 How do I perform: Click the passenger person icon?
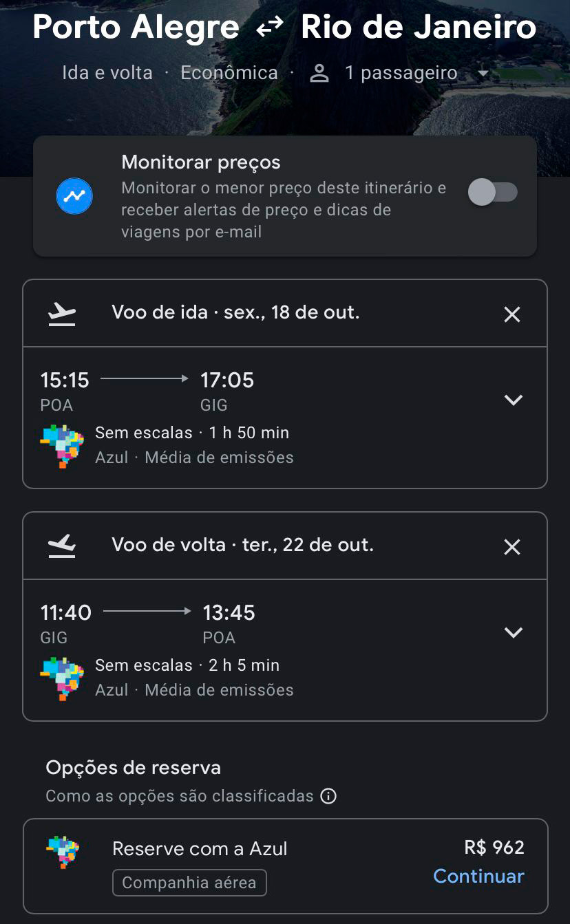(319, 74)
